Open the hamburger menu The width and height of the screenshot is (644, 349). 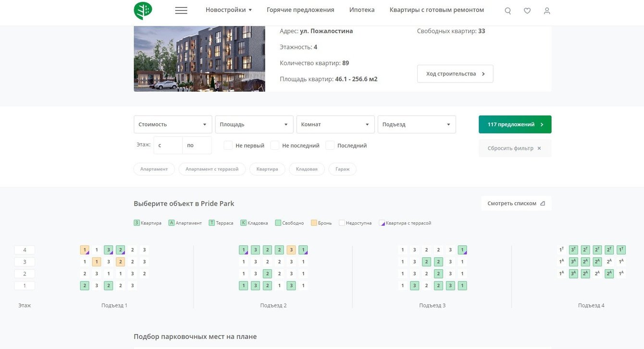[181, 10]
